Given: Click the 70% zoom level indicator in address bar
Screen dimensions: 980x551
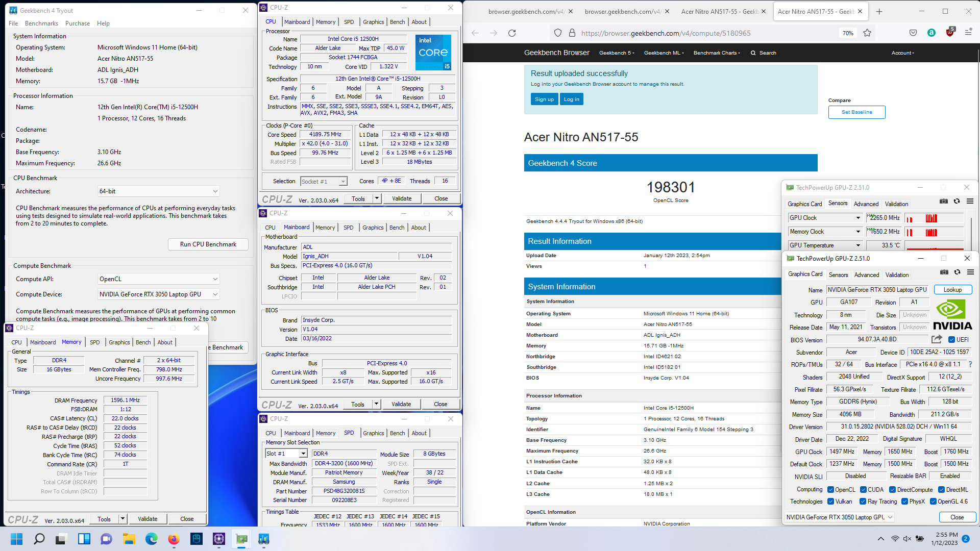Looking at the screenshot, I should 848,33.
